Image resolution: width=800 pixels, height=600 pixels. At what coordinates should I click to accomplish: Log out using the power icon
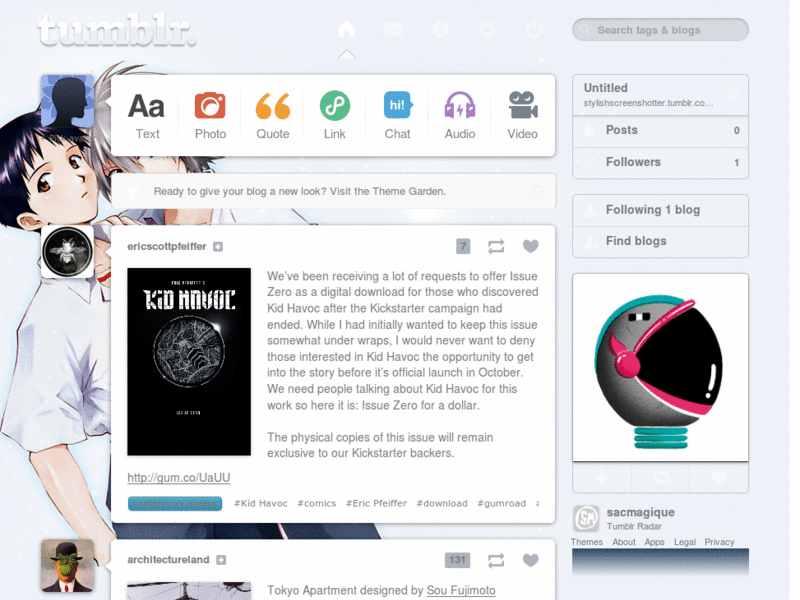click(534, 29)
